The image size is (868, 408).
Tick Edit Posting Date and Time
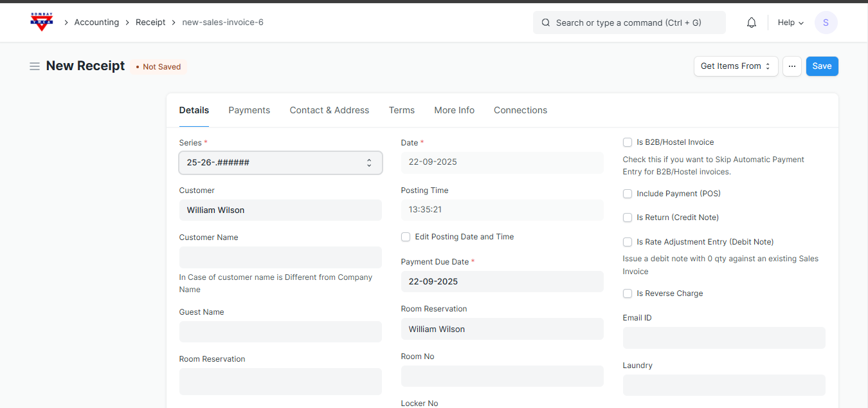[x=406, y=237]
